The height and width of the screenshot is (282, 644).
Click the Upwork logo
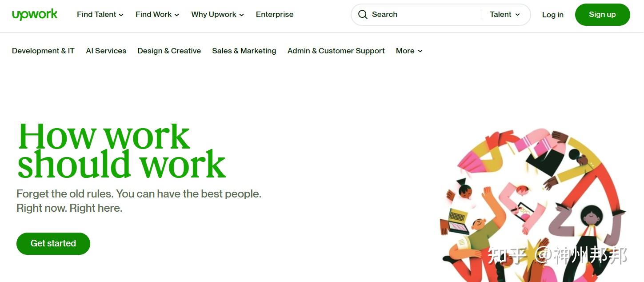pos(35,15)
